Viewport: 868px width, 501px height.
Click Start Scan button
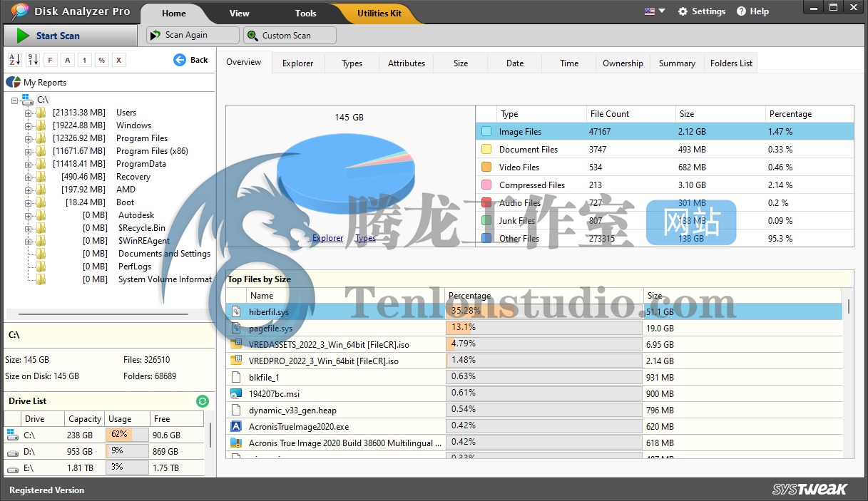click(70, 36)
